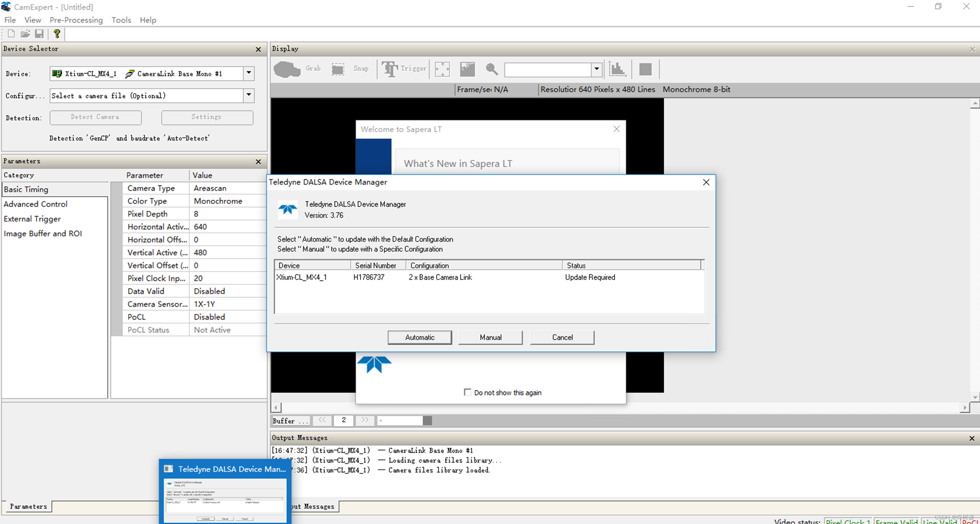This screenshot has height=524, width=980.
Task: Open the Pre-Processing menu
Action: click(x=76, y=20)
